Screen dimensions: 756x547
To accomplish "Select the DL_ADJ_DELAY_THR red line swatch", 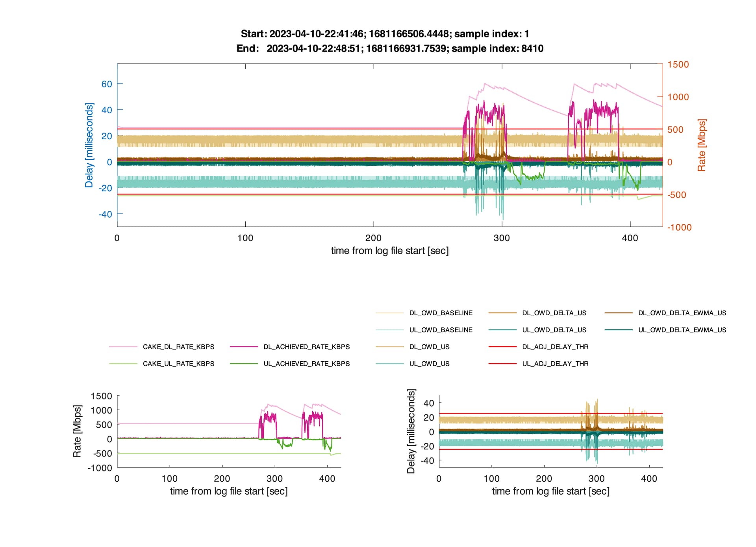I will pyautogui.click(x=502, y=347).
